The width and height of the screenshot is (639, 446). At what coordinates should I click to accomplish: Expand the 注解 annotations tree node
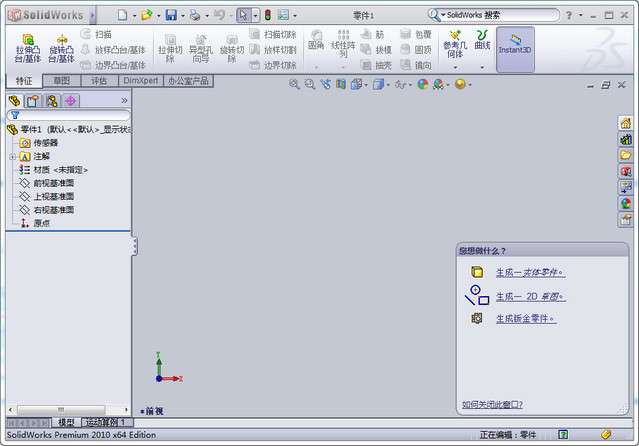[12, 157]
